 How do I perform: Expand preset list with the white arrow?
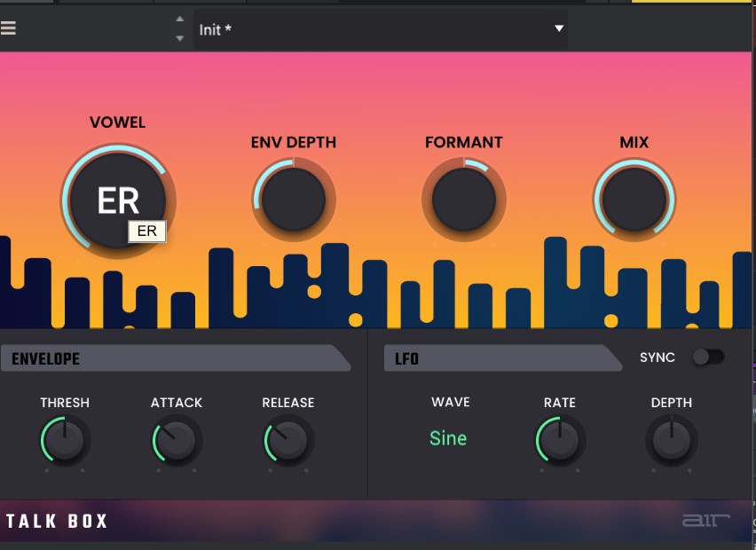tap(559, 28)
